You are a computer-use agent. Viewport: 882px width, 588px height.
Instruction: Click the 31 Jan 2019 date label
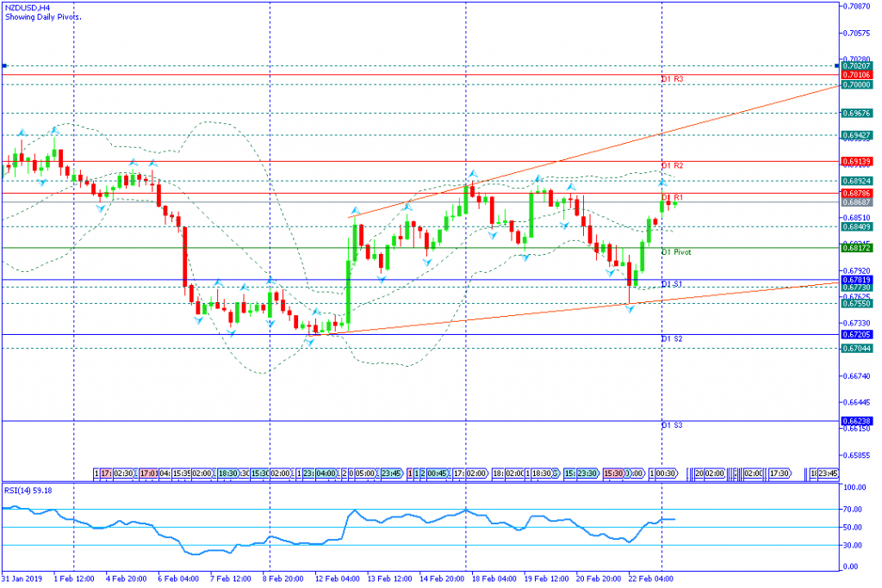[x=23, y=579]
